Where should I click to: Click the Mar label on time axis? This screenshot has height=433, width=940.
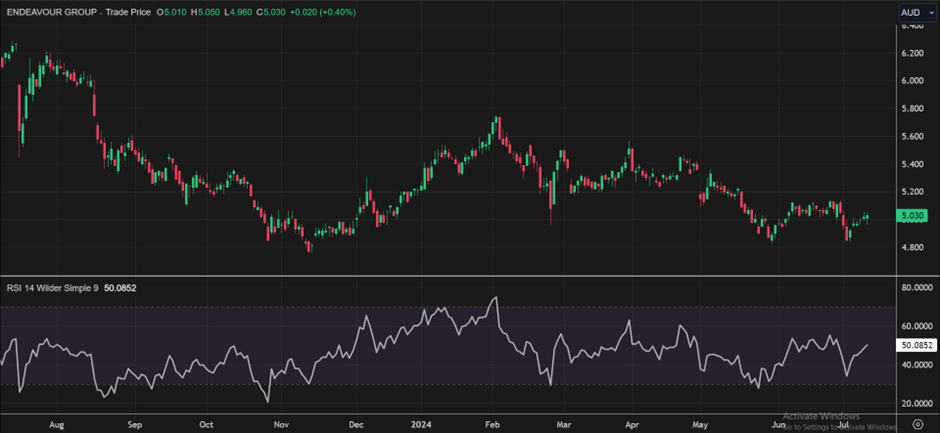pos(564,424)
